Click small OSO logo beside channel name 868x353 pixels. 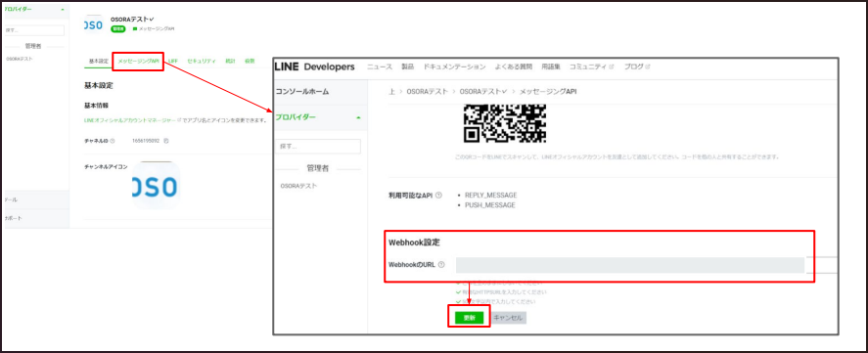[93, 24]
